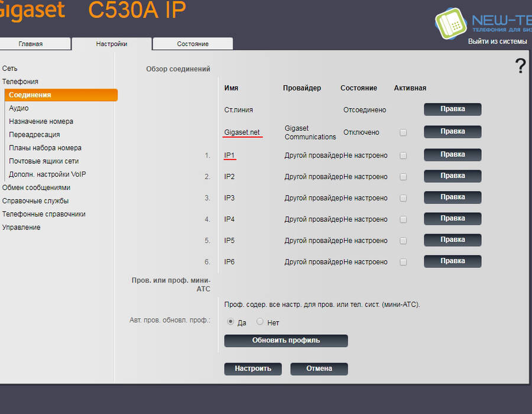Tick the IP3 active checkbox
This screenshot has width=532, height=414.
coord(403,198)
